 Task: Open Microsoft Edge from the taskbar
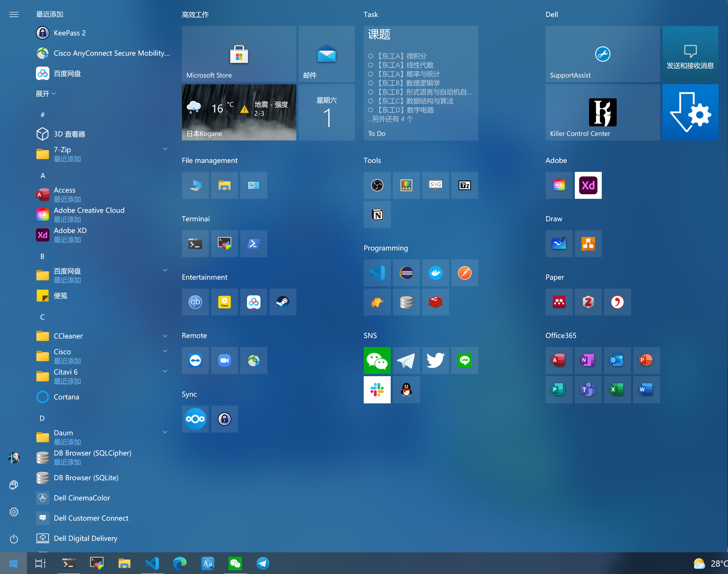coord(180,564)
